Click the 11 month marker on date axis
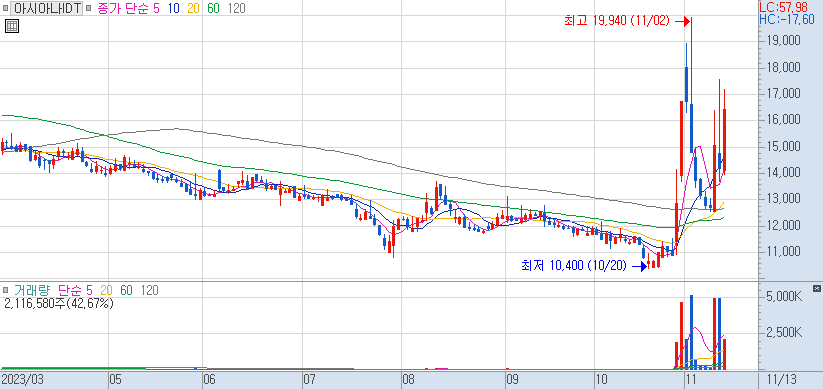The image size is (823, 389). (690, 380)
